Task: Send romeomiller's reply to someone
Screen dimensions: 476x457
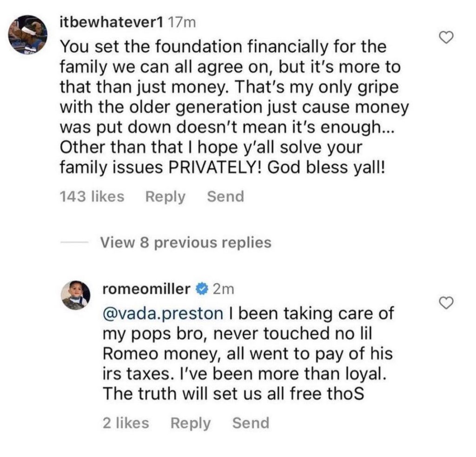Action: click(251, 423)
